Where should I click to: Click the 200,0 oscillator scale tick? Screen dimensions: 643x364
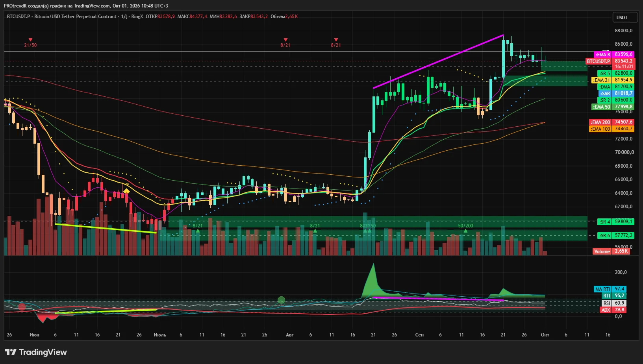coord(621,272)
